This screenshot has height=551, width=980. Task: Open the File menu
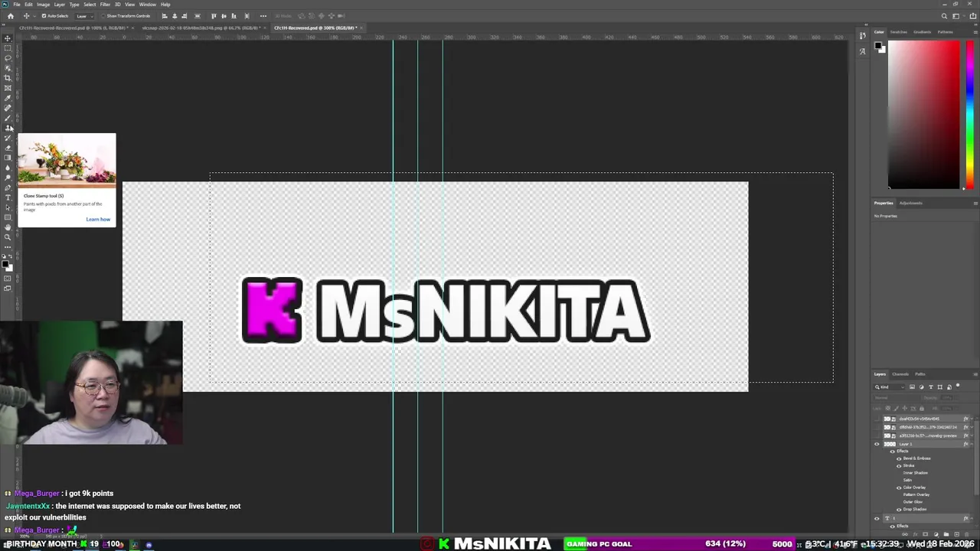point(17,4)
